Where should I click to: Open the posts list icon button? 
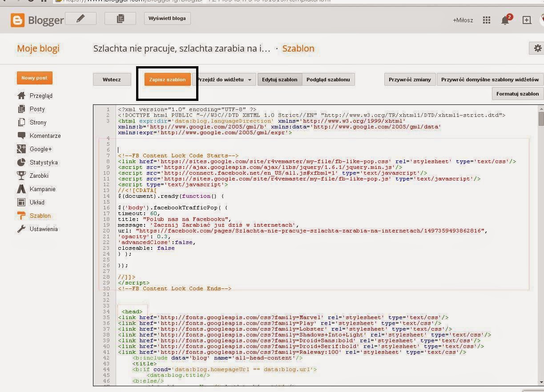(120, 19)
